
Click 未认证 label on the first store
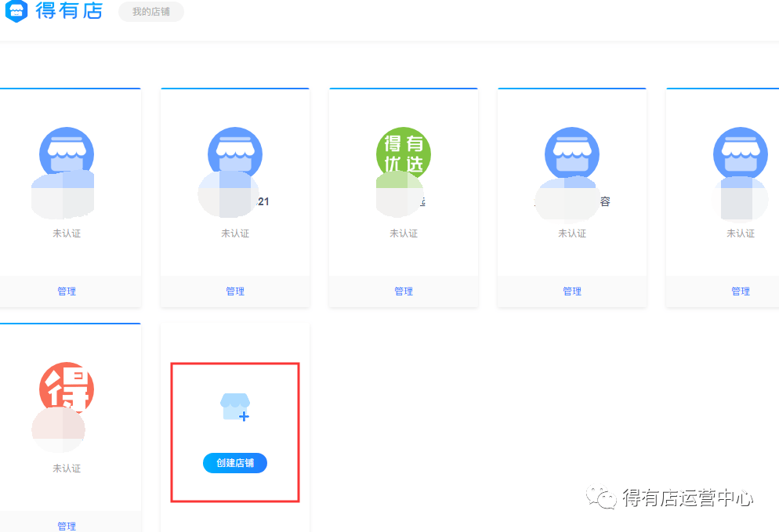pos(67,233)
